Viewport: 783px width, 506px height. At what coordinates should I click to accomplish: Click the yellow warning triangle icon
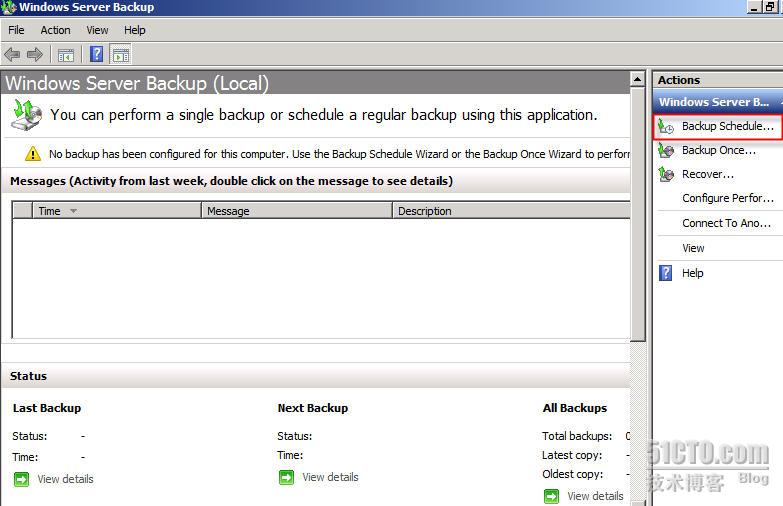[33, 153]
